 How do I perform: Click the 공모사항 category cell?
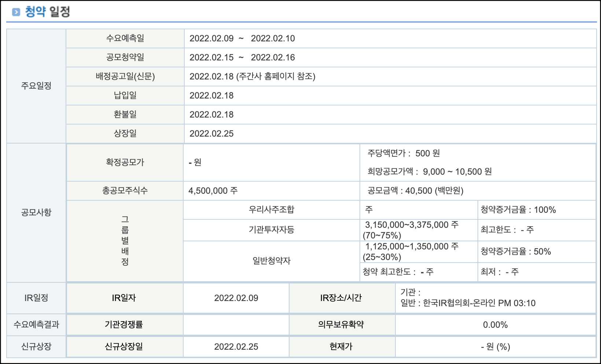[x=36, y=212]
